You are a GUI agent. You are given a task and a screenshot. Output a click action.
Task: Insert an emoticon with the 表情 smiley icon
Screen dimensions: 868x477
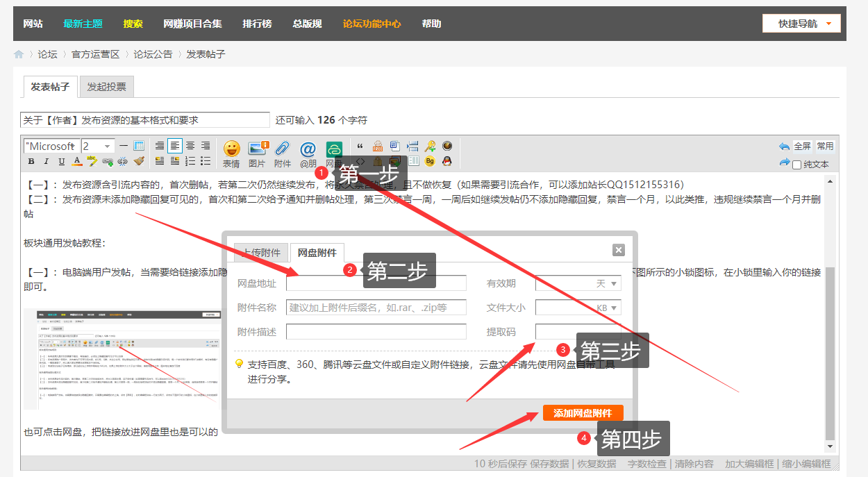click(x=231, y=149)
